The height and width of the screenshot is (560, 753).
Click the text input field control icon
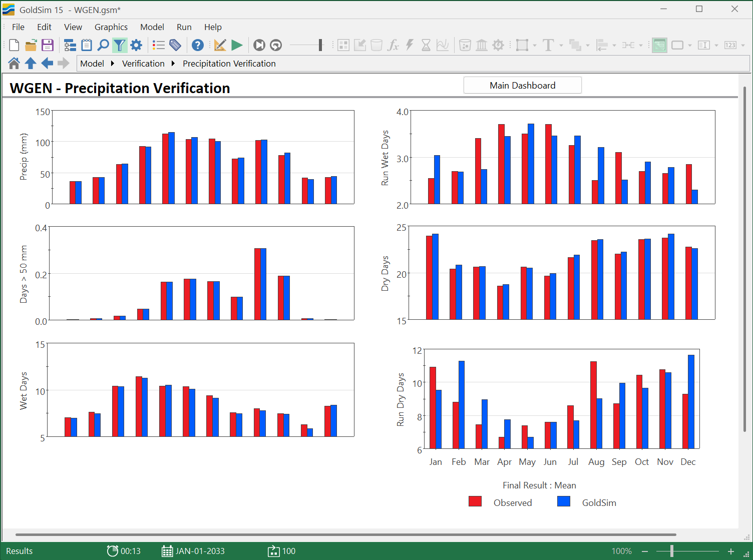(x=704, y=45)
